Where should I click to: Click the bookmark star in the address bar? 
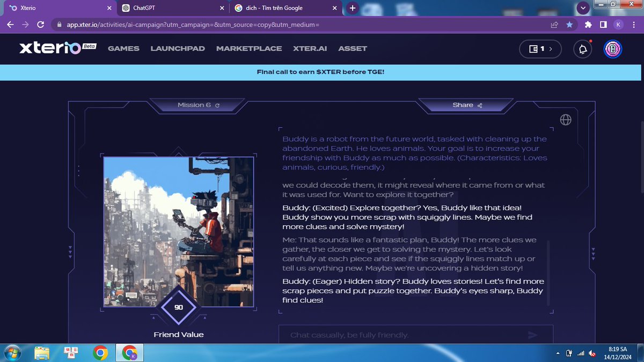(x=570, y=25)
